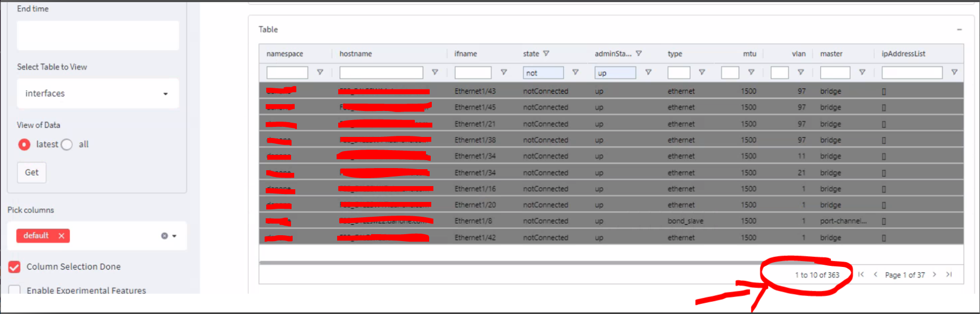980x314 pixels.
Task: Select the all view of data
Action: 67,144
